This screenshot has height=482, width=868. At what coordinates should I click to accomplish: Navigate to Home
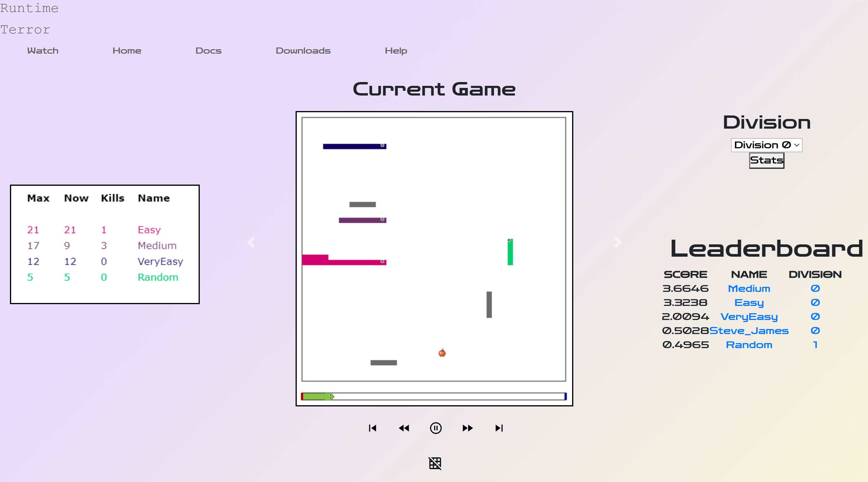(127, 51)
